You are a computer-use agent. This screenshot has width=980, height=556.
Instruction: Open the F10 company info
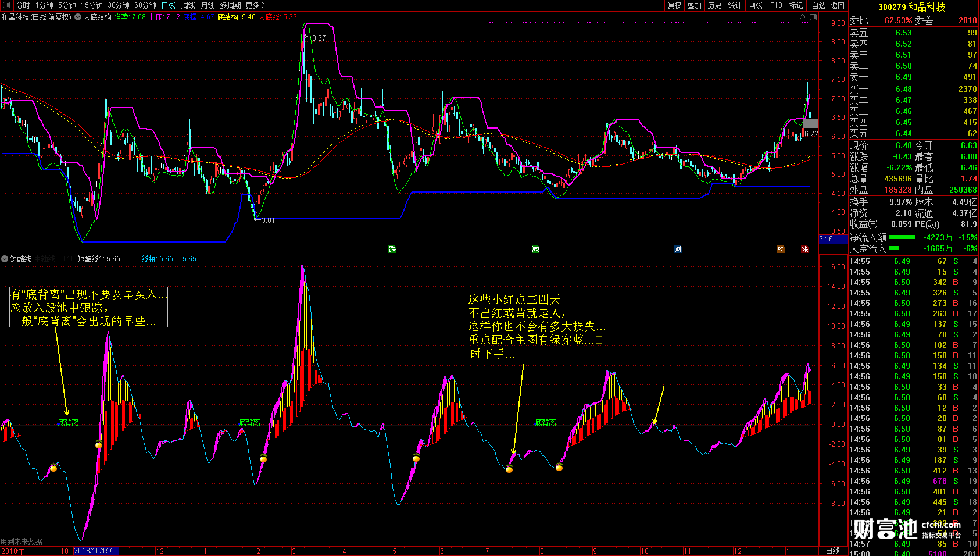pyautogui.click(x=776, y=5)
